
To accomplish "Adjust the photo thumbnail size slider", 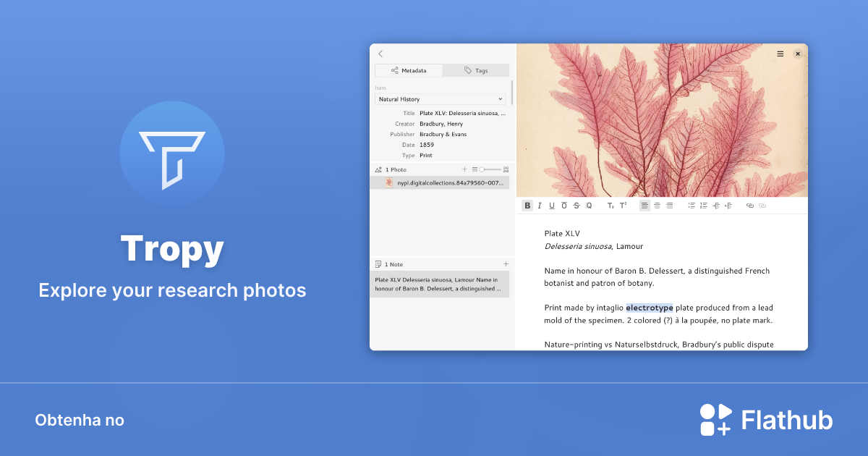I will (482, 169).
